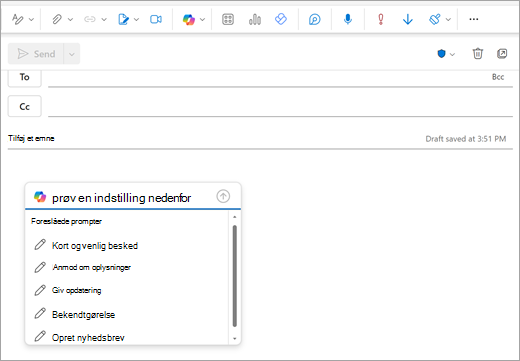Expand the formatting options dropdown arrow

[31, 20]
